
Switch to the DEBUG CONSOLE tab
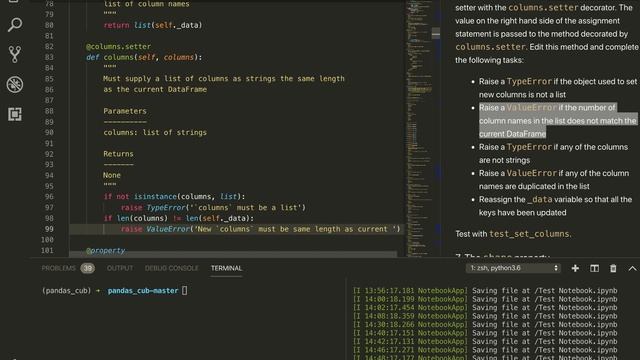click(171, 268)
